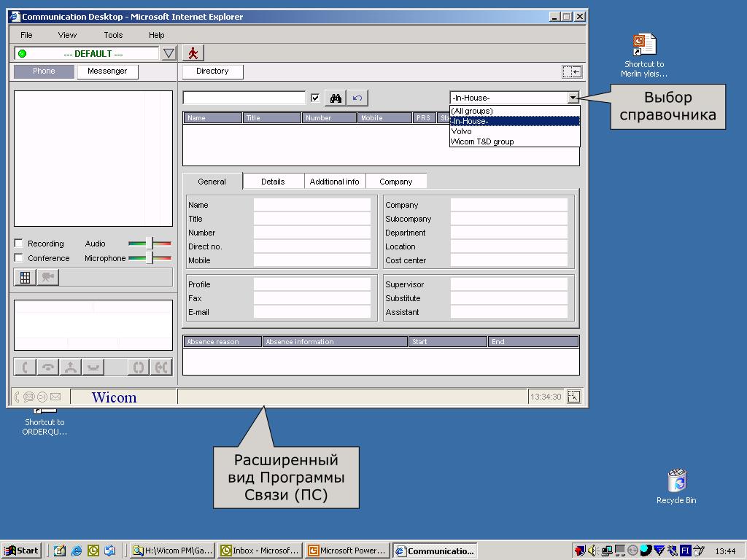Switch to the Company tab
This screenshot has width=747, height=560.
(396, 182)
